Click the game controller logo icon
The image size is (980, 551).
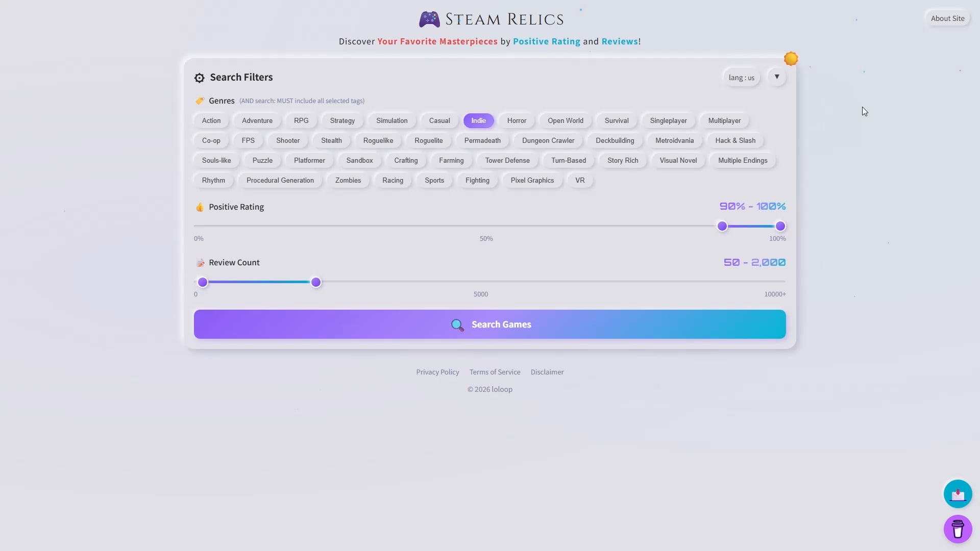pyautogui.click(x=429, y=19)
